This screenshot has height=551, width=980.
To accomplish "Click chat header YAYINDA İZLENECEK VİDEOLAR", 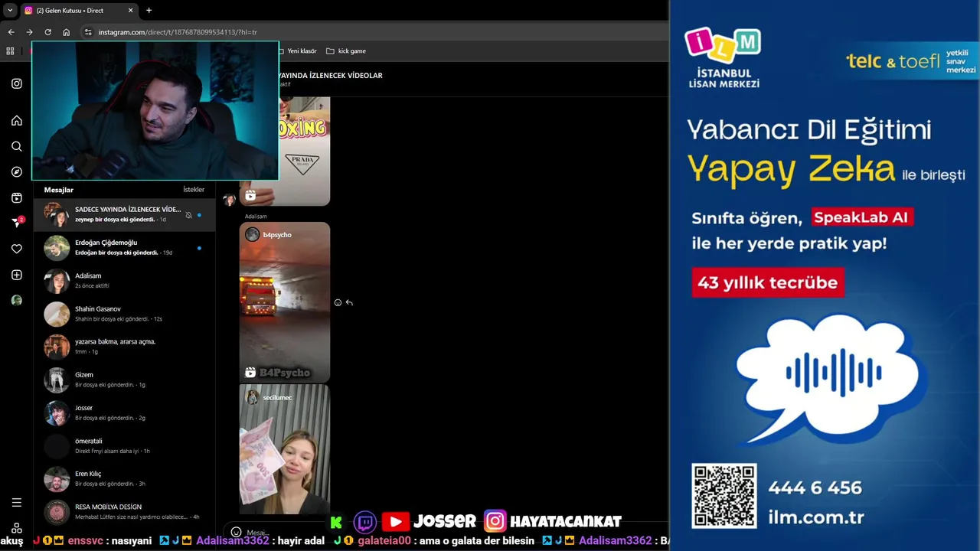I will coord(329,76).
